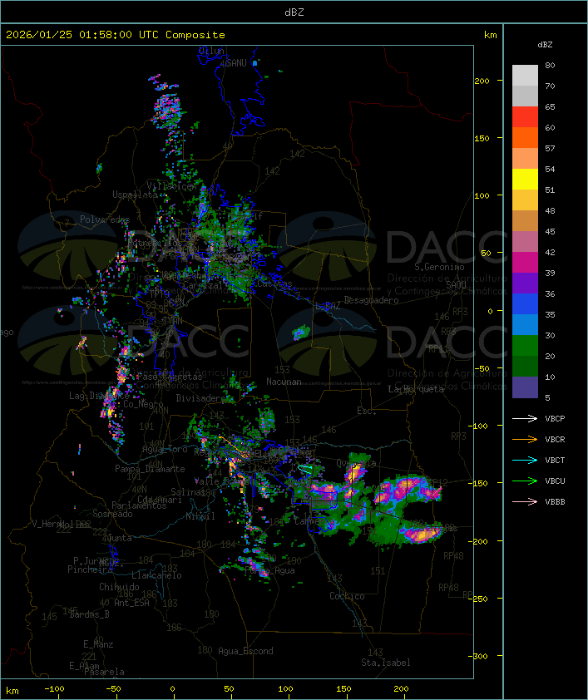Click the pink VBBB arrow icon

[x=525, y=501]
